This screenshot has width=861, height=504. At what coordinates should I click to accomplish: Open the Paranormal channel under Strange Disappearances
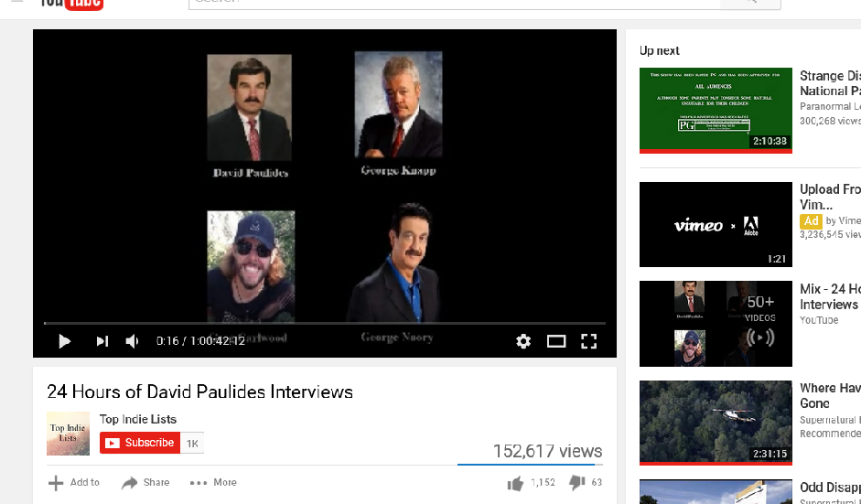tap(830, 106)
